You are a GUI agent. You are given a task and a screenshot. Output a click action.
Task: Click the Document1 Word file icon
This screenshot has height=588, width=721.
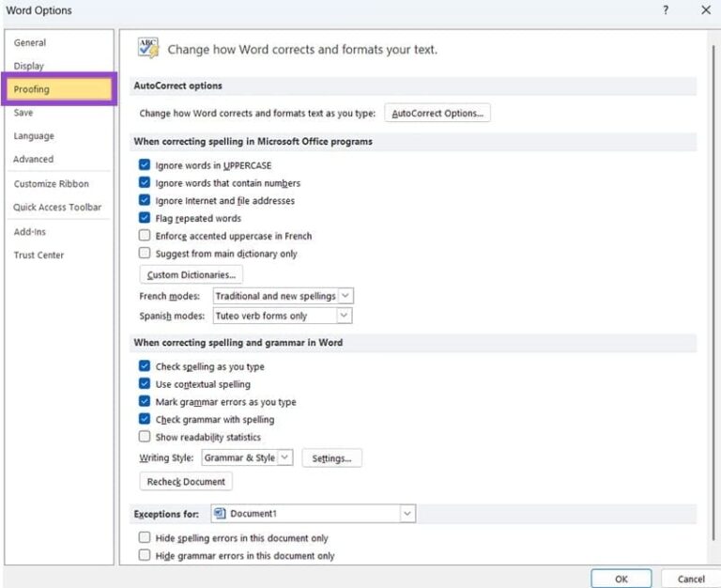(x=220, y=514)
